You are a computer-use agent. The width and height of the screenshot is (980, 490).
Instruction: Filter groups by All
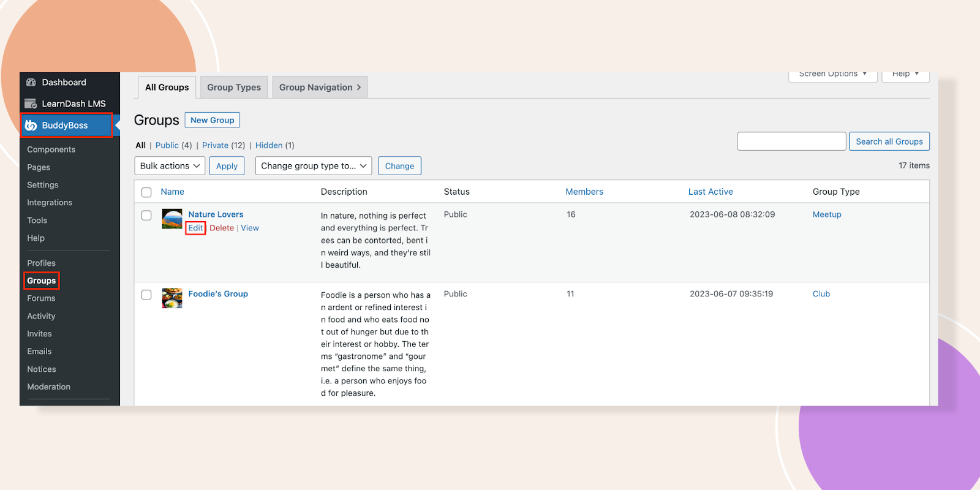(140, 145)
